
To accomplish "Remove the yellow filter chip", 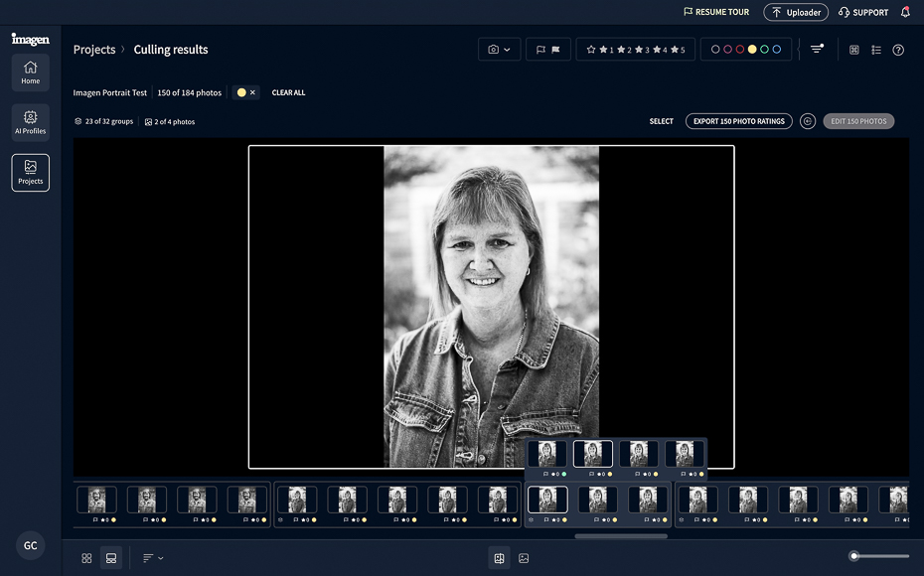I will click(252, 92).
